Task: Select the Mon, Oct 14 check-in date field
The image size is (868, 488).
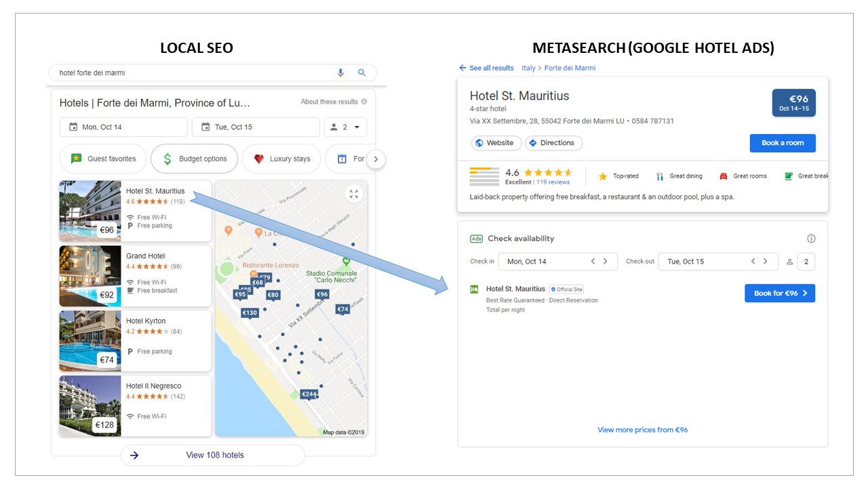Action: point(123,127)
